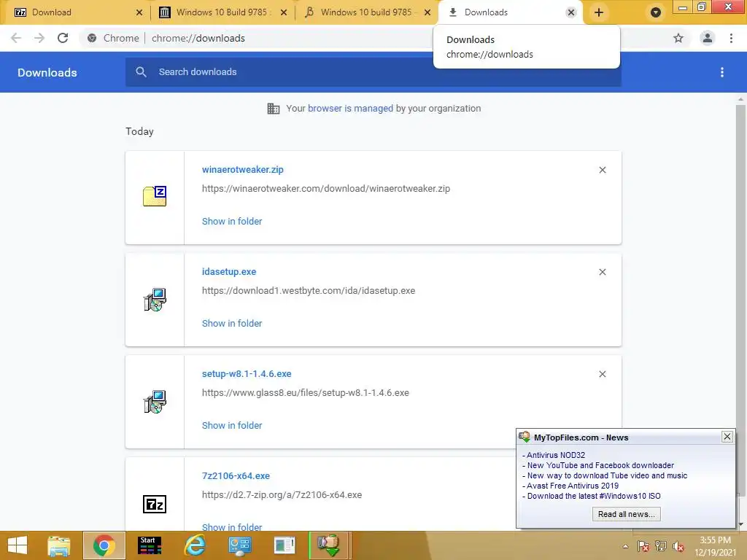The image size is (747, 560).
Task: Remove winaerotweaker.zip from the list
Action: pos(602,170)
